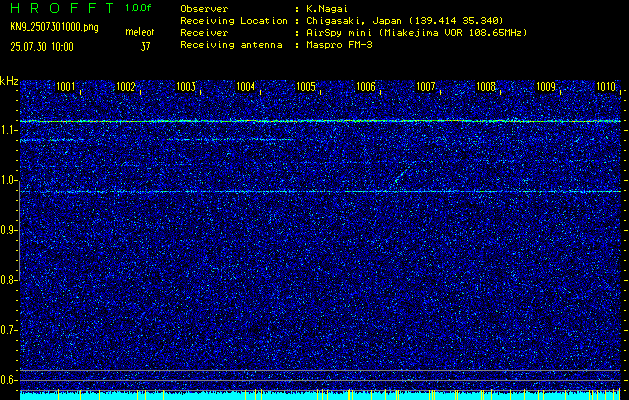Click the 1005 time marker

coord(306,87)
